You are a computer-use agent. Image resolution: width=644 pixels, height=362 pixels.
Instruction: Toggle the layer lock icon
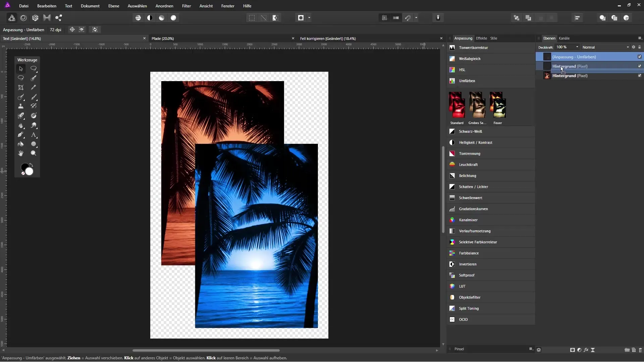[x=640, y=47]
